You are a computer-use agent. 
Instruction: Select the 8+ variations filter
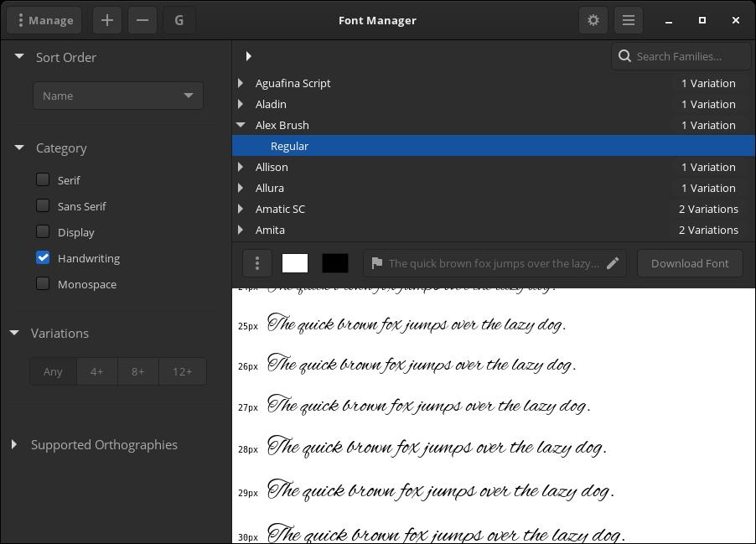pos(138,371)
